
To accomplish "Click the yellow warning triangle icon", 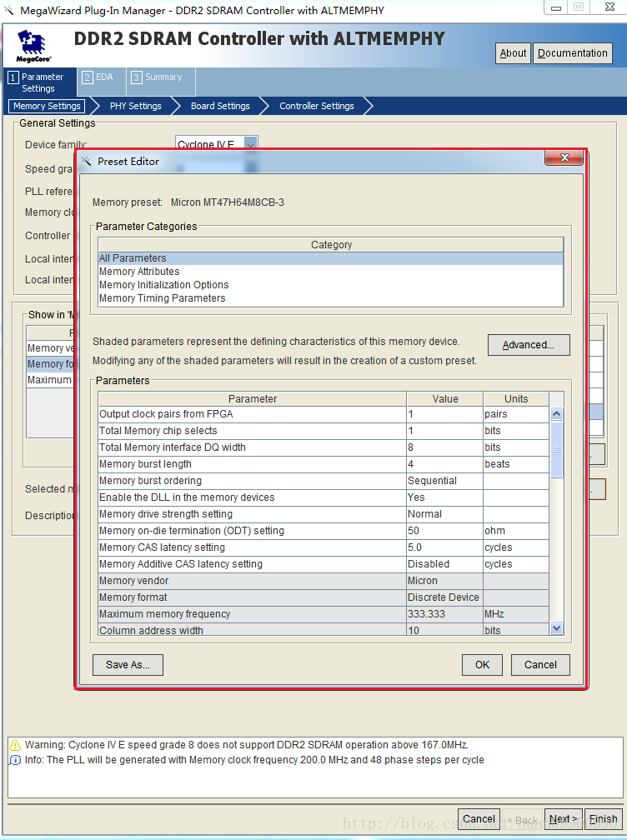I will 15,745.
